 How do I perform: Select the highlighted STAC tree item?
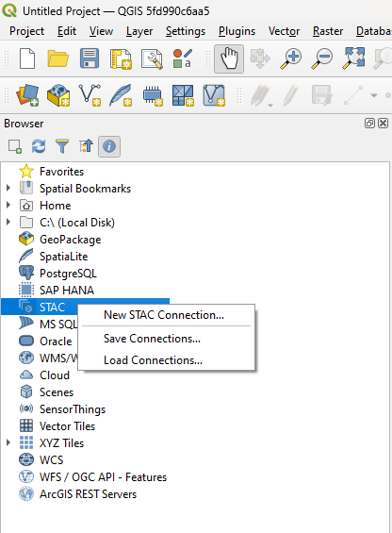(52, 307)
